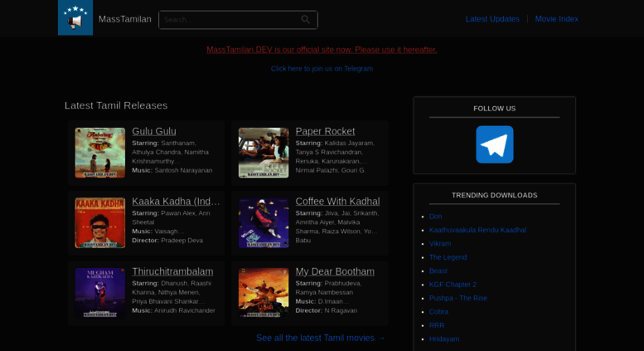644x351 pixels.
Task: Open the Thiruchitrambalam title link
Action: point(172,271)
